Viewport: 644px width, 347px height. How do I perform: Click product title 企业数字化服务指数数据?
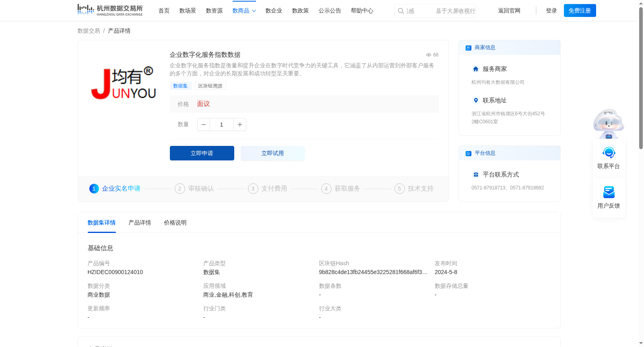(205, 55)
